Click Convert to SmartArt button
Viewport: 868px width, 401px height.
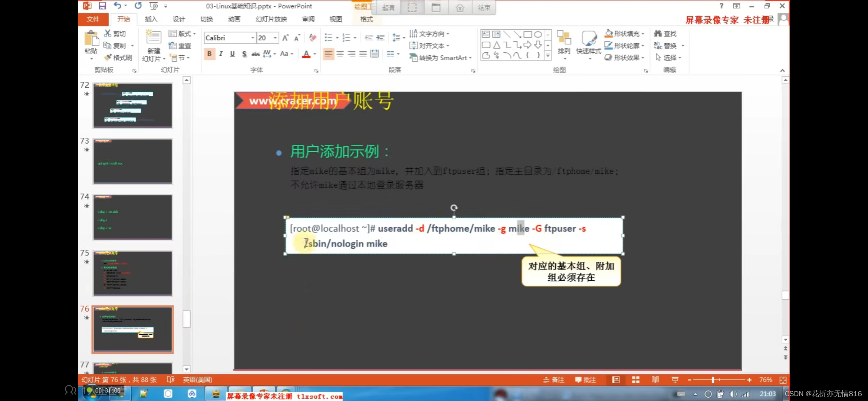point(440,58)
